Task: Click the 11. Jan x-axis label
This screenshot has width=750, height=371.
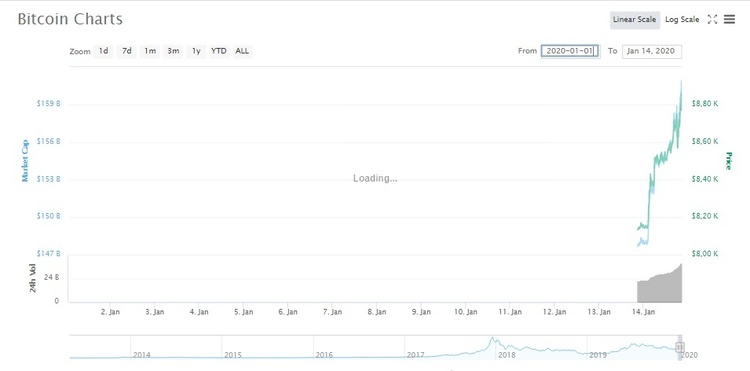Action: click(510, 312)
